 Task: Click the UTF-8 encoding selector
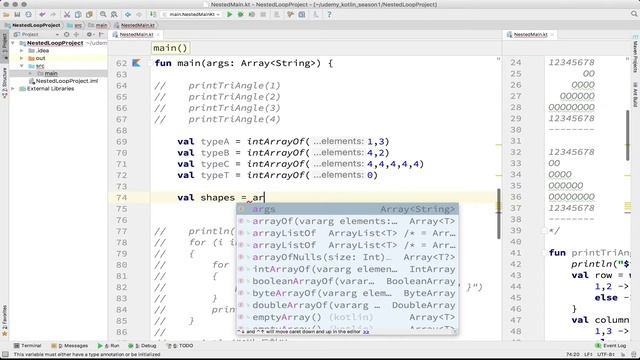[x=606, y=354]
